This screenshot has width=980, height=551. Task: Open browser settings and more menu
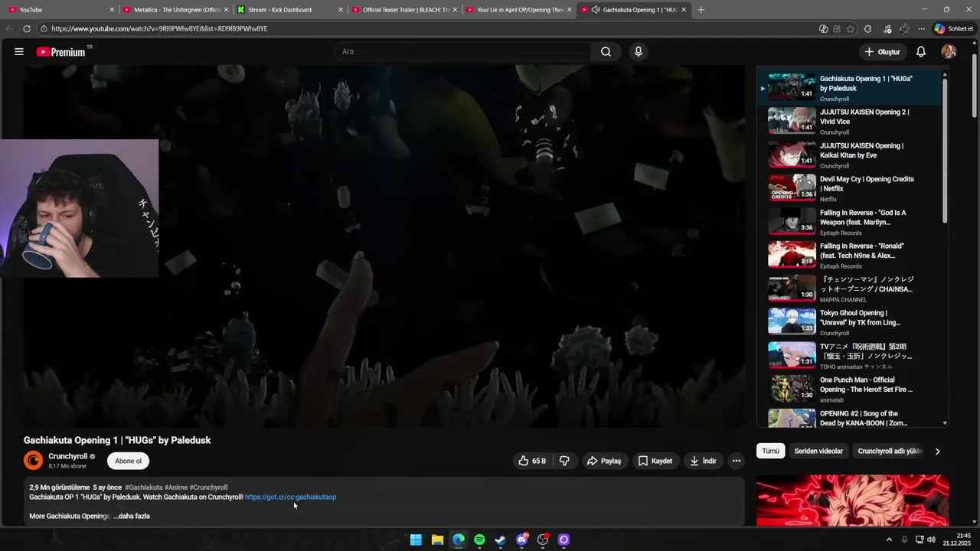[922, 29]
